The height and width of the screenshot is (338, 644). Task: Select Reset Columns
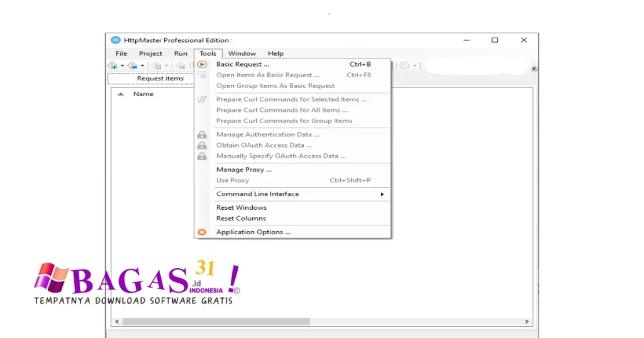[293, 218]
